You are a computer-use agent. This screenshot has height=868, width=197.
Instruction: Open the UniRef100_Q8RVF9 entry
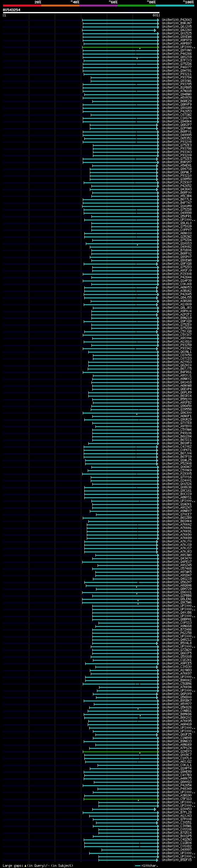176,104
